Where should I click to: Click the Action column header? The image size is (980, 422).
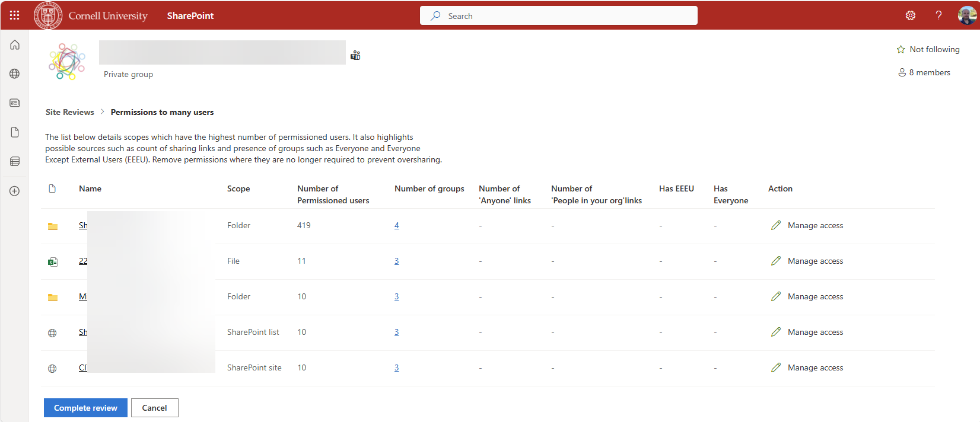click(780, 188)
